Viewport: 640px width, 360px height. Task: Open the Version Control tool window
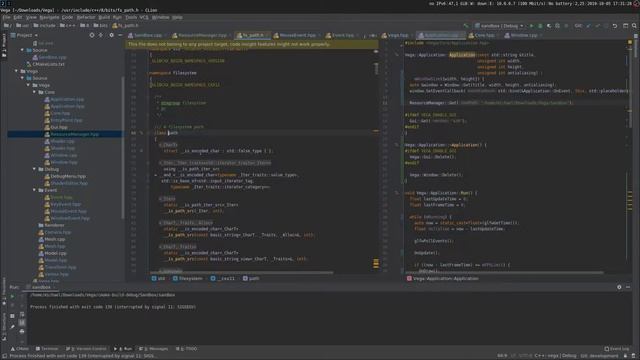coord(86,349)
